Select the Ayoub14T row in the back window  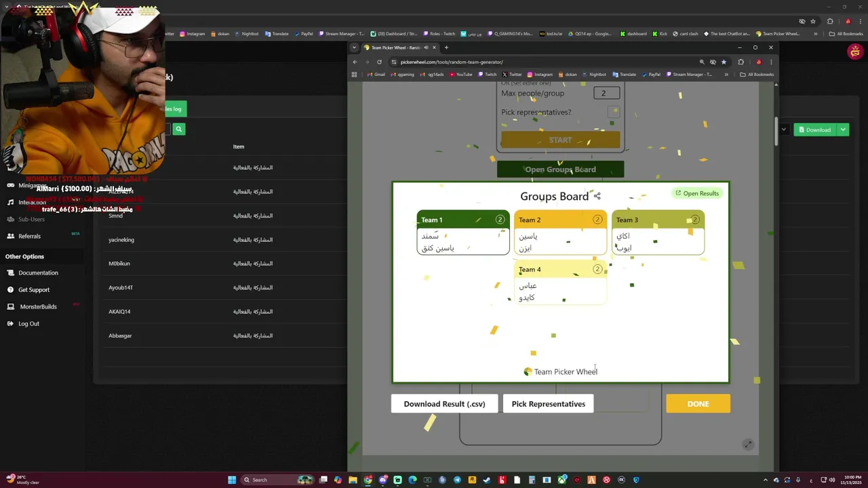pyautogui.click(x=224, y=287)
